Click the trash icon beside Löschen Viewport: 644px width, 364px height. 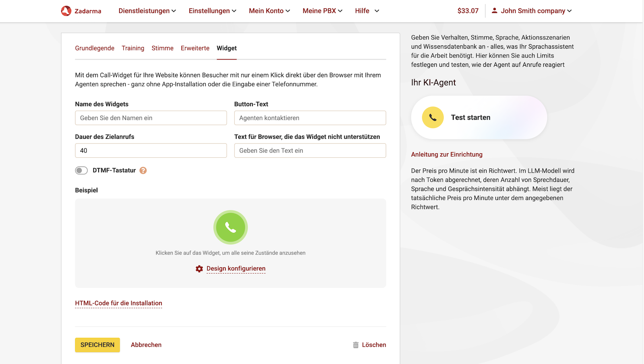click(x=356, y=345)
